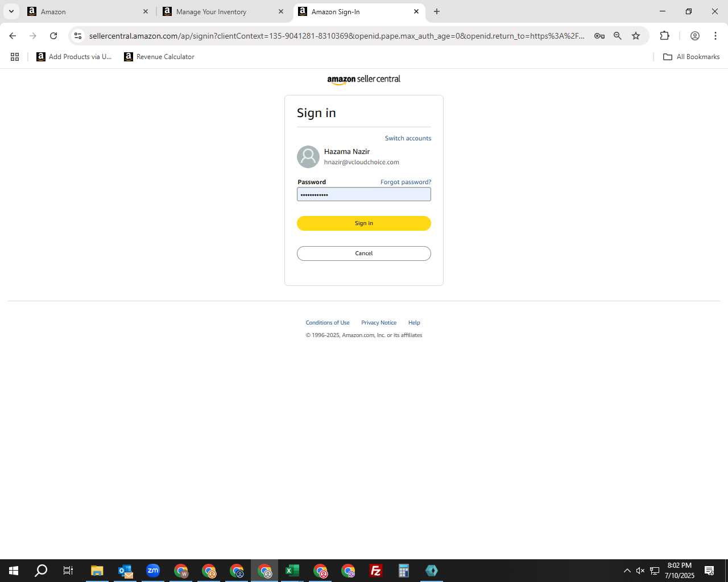Screen dimensions: 728x582
Task: Open Task View on the taskbar
Action: pyautogui.click(x=68, y=571)
